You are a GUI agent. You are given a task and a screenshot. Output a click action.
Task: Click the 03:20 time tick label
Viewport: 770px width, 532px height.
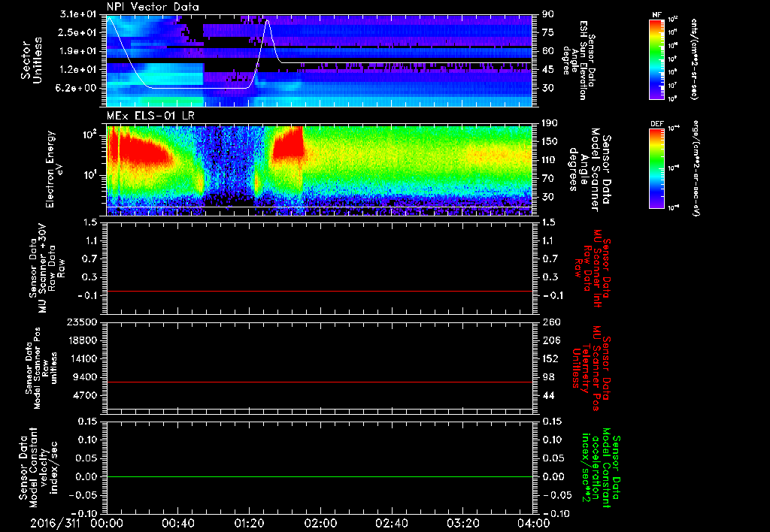coord(462,523)
